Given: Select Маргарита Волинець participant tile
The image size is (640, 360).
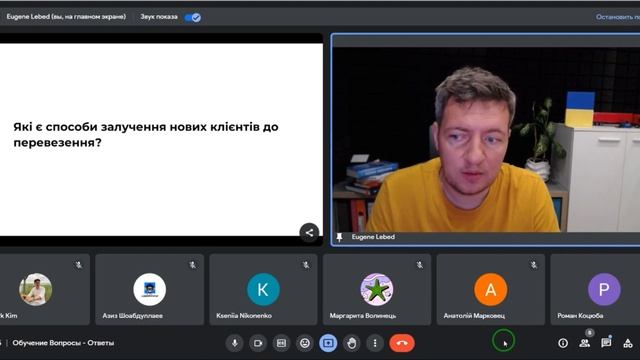Looking at the screenshot, I should coord(377,289).
